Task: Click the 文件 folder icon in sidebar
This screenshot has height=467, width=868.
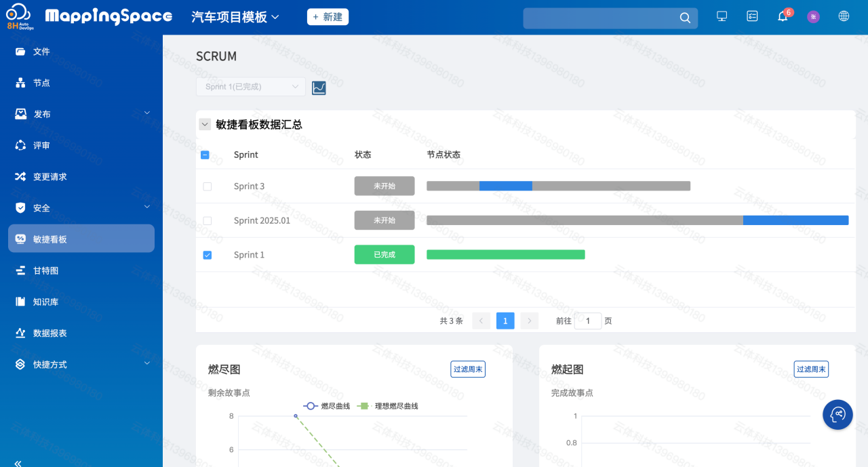Action: (20, 52)
